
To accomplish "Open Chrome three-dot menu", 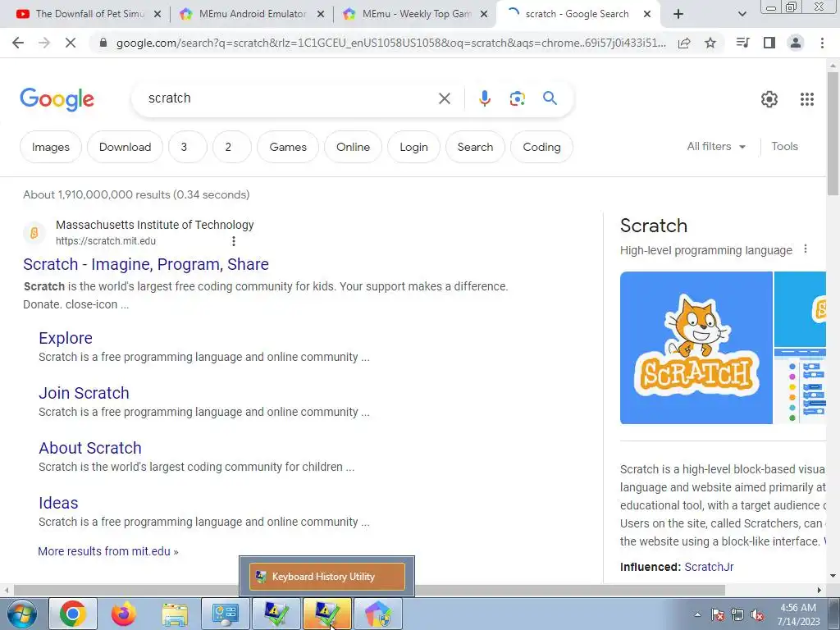I will [822, 43].
